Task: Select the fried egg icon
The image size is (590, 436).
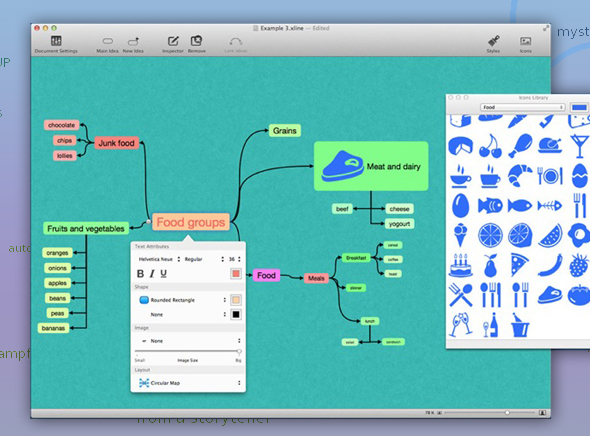Action: pyautogui.click(x=579, y=235)
